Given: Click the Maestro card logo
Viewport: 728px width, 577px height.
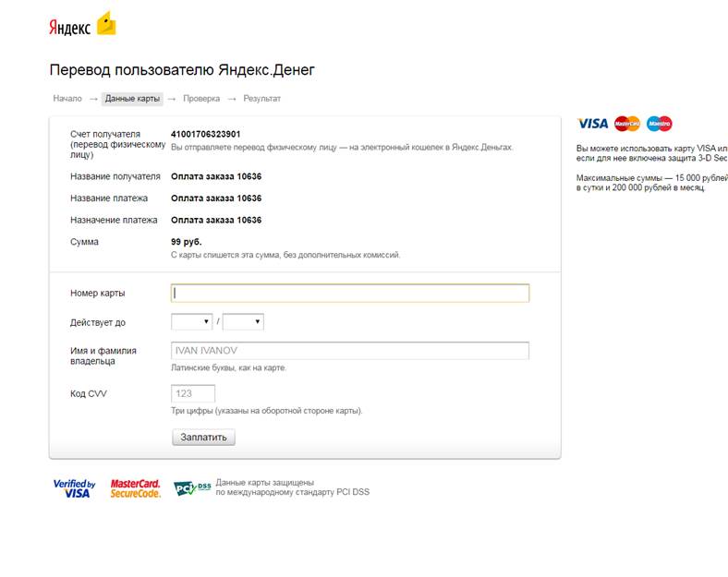Looking at the screenshot, I should (x=660, y=124).
